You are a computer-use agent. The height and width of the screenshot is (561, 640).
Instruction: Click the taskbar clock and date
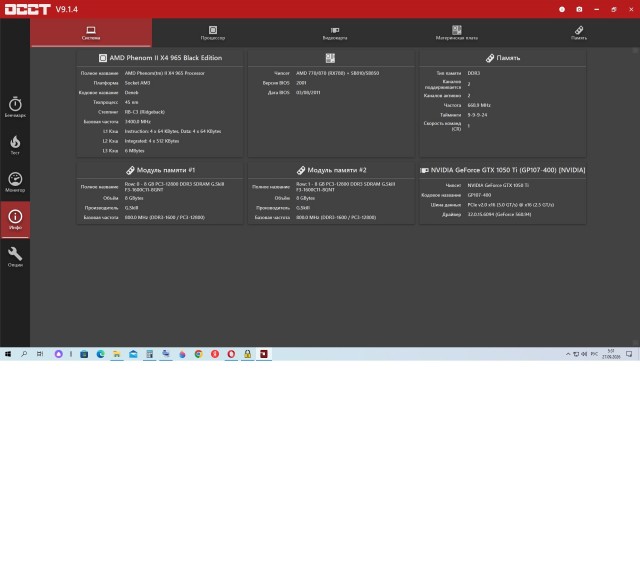(x=611, y=354)
